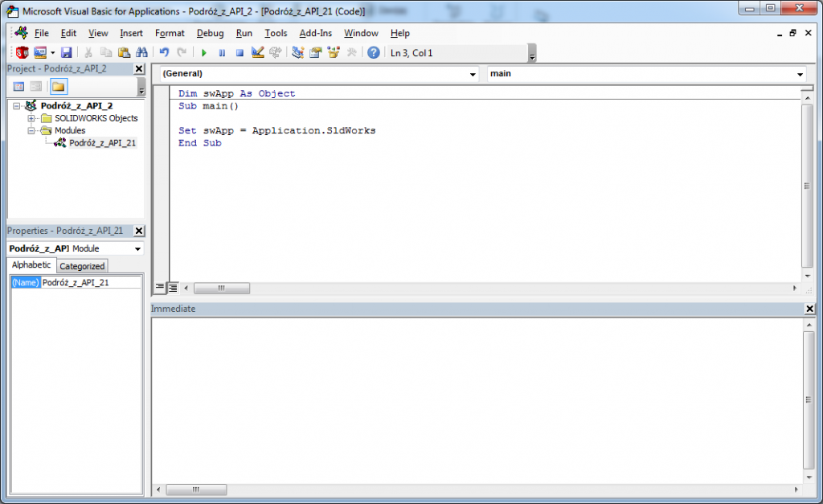Stop the macro with the Reset icon
Screen dimensions: 823x504
240,52
